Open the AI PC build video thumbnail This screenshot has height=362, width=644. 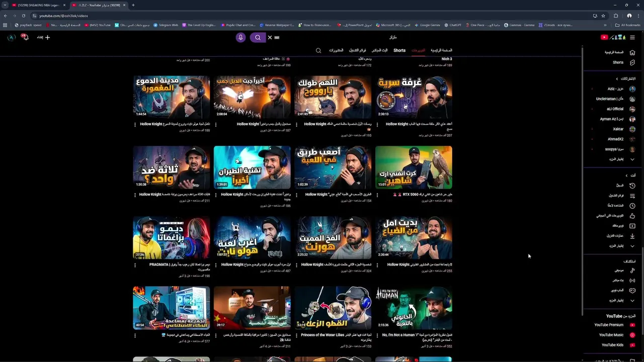(x=171, y=308)
